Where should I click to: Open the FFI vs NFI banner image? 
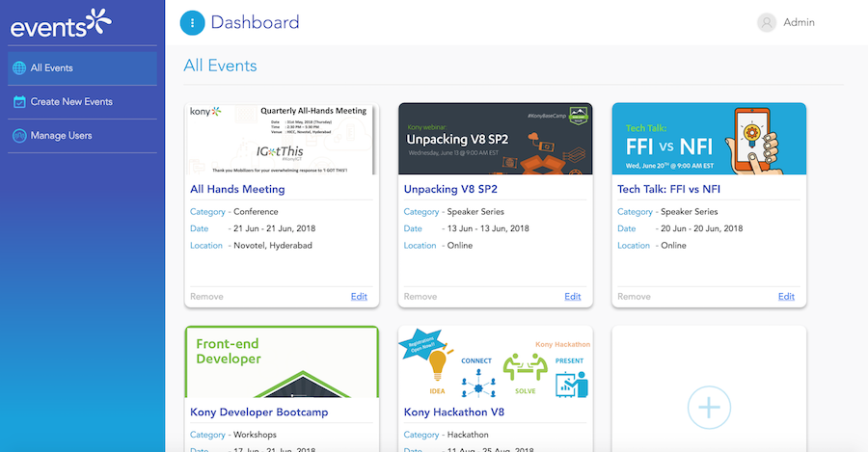click(709, 139)
